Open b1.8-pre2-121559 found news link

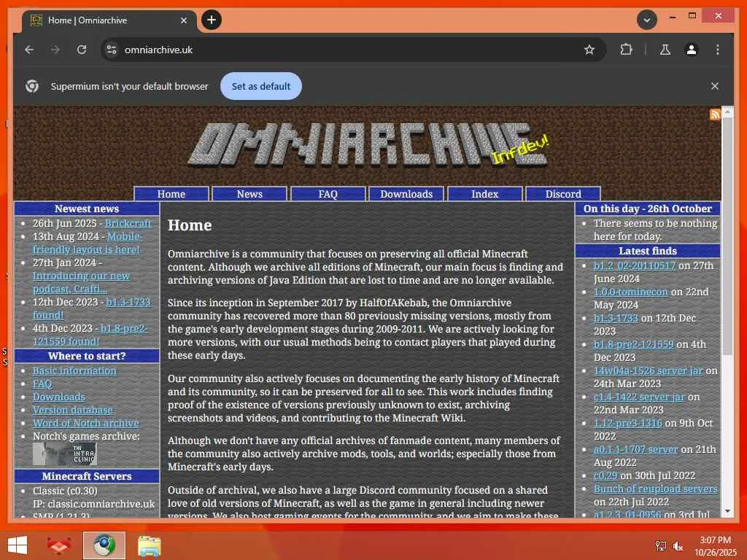click(124, 328)
